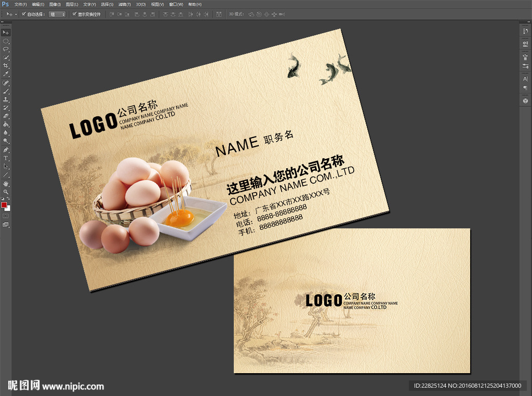Click Distribute Top Edges button
The height and width of the screenshot is (396, 532).
click(x=165, y=14)
